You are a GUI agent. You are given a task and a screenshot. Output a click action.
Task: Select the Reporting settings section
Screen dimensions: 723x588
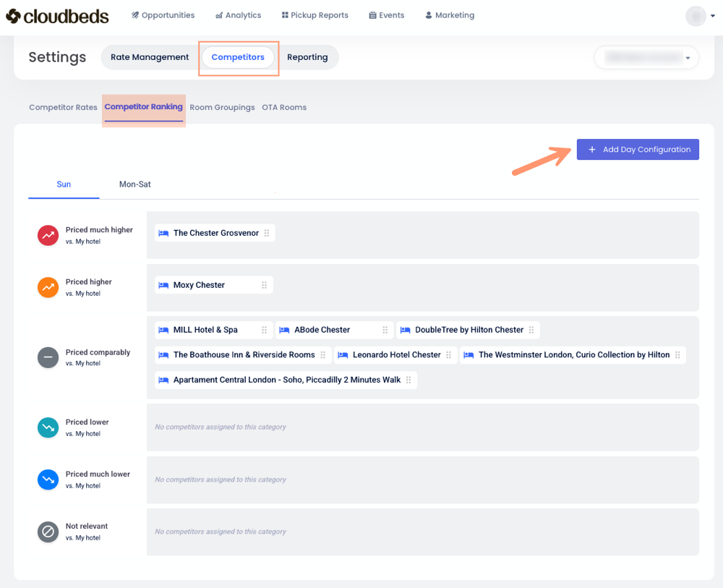307,57
